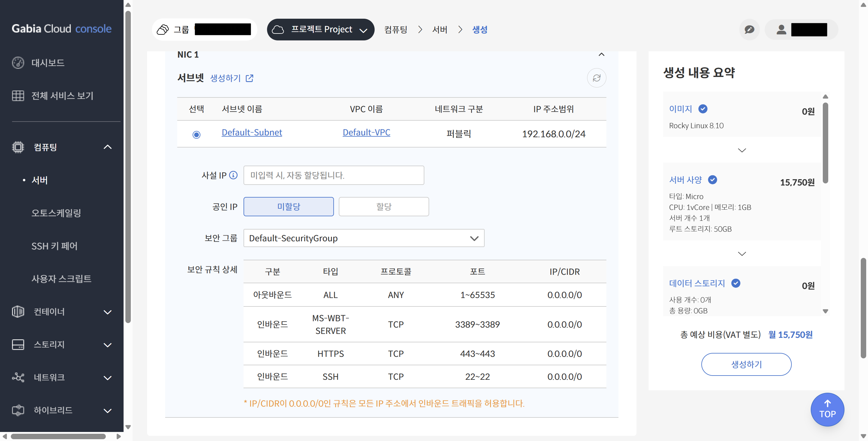Click the all services grid icon
The height and width of the screenshot is (441, 868).
click(18, 96)
